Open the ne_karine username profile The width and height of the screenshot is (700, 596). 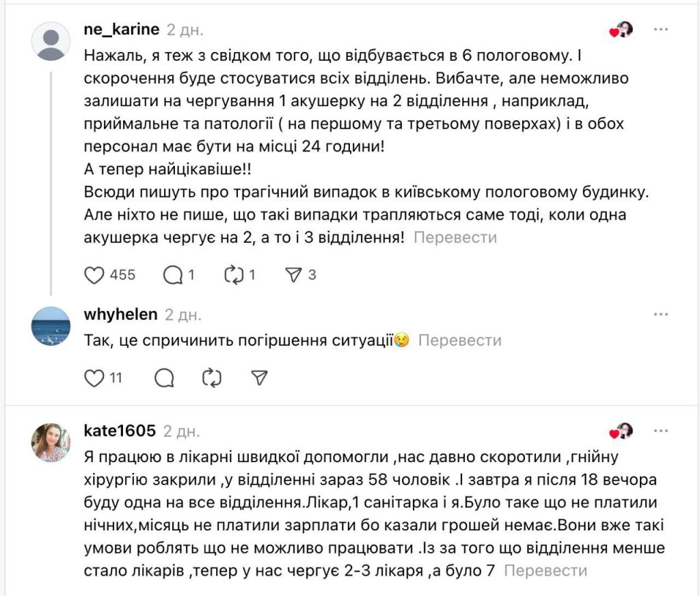121,29
